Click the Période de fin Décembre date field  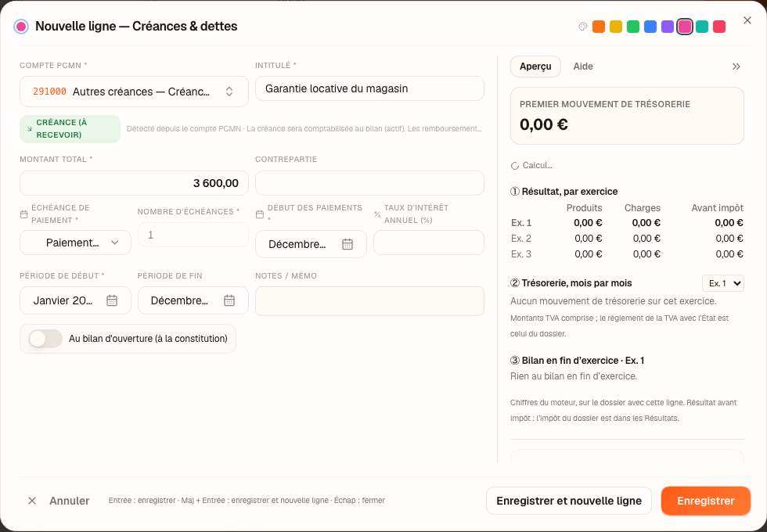pos(193,300)
